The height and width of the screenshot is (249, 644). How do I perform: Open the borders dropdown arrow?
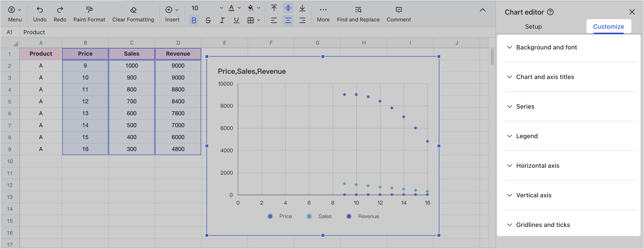click(259, 21)
